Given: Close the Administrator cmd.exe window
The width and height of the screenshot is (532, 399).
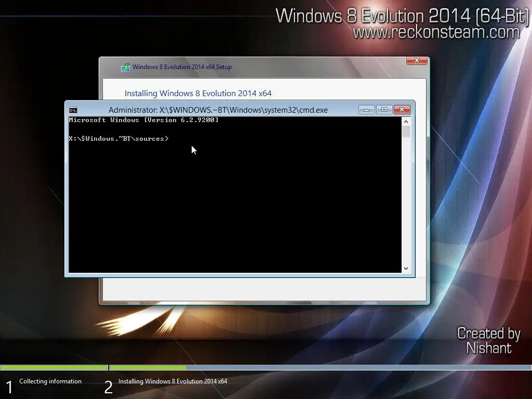Looking at the screenshot, I should (402, 110).
